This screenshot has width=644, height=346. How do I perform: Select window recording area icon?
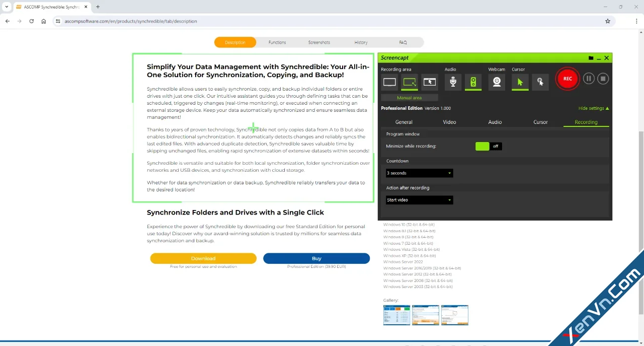pyautogui.click(x=429, y=82)
